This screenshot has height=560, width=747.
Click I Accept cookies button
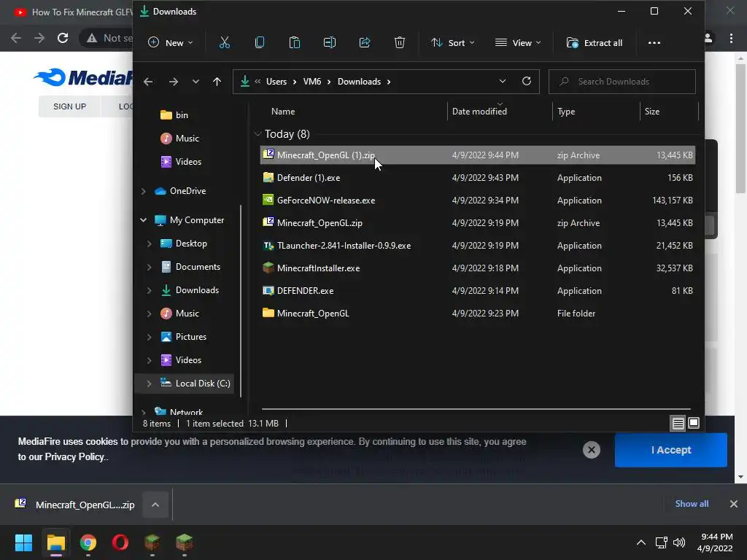click(x=671, y=450)
